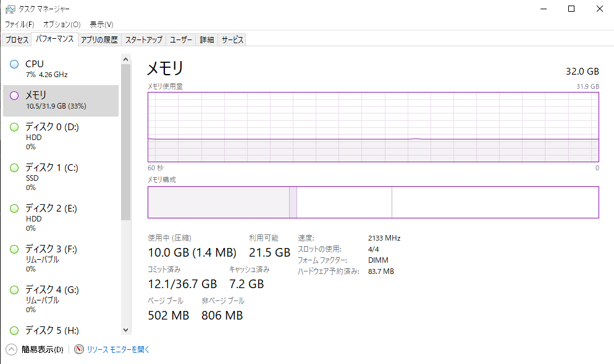Click the Task Manager title bar icon
This screenshot has width=614, height=364.
(x=10, y=9)
